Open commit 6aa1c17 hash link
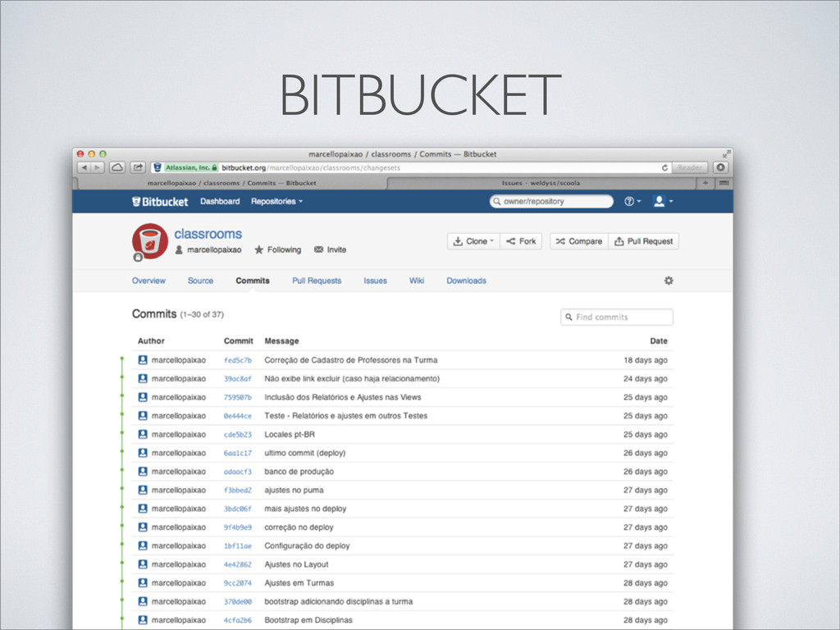 pos(237,453)
